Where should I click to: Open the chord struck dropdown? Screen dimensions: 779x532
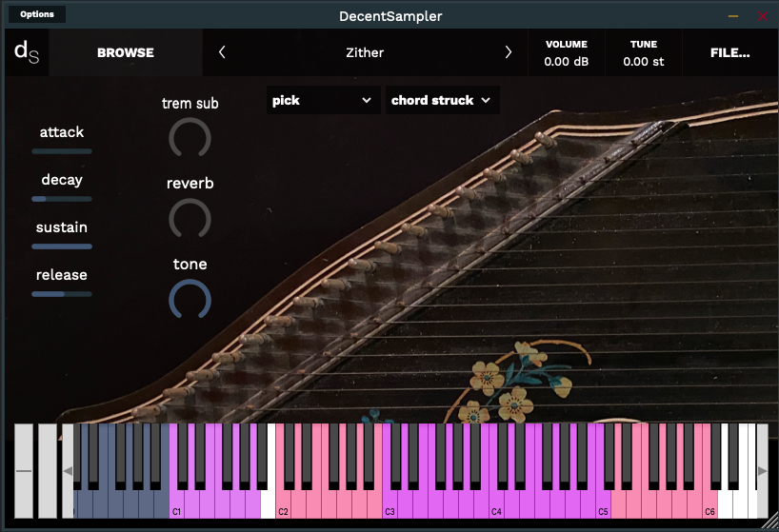coord(442,100)
